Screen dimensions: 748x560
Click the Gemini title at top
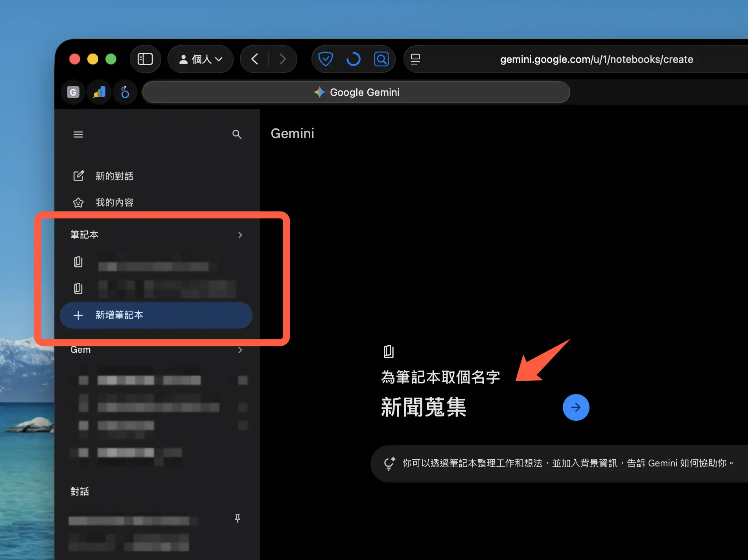point(292,134)
